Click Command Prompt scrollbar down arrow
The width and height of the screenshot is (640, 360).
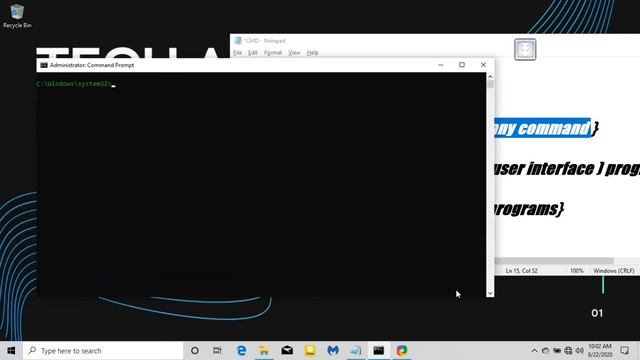[x=490, y=293]
